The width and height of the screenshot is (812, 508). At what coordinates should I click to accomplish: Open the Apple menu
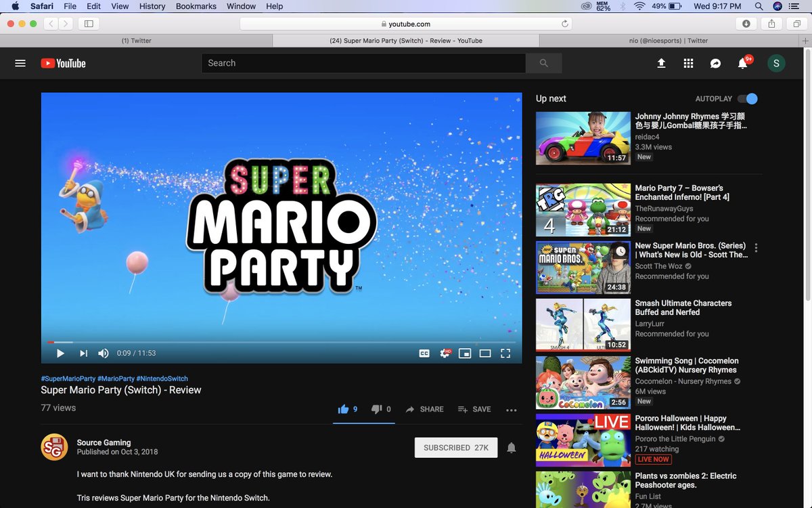[x=15, y=6]
